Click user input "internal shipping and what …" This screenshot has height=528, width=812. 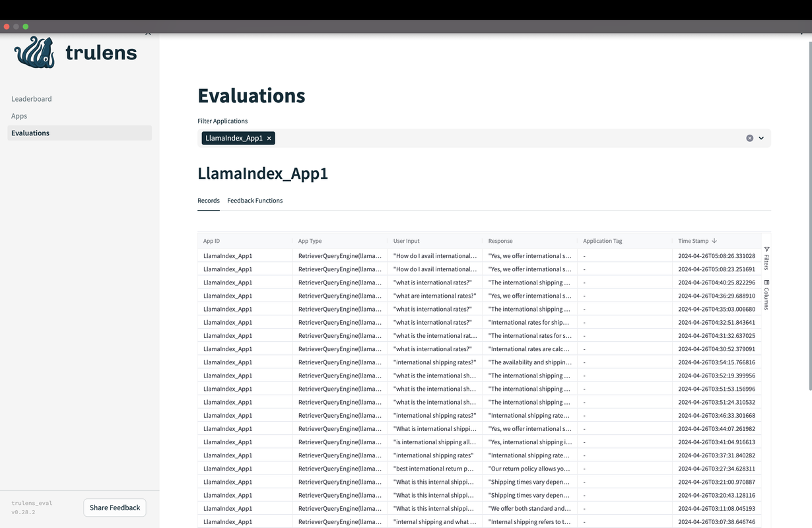click(x=434, y=521)
